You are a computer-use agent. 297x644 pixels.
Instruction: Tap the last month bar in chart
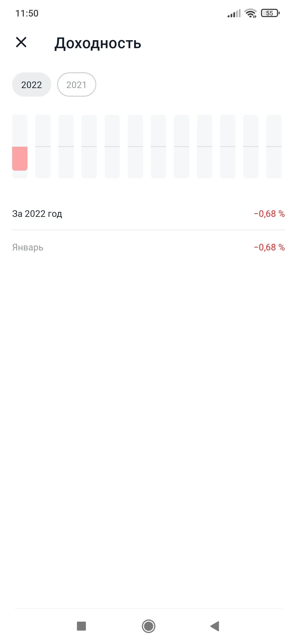[x=274, y=146]
